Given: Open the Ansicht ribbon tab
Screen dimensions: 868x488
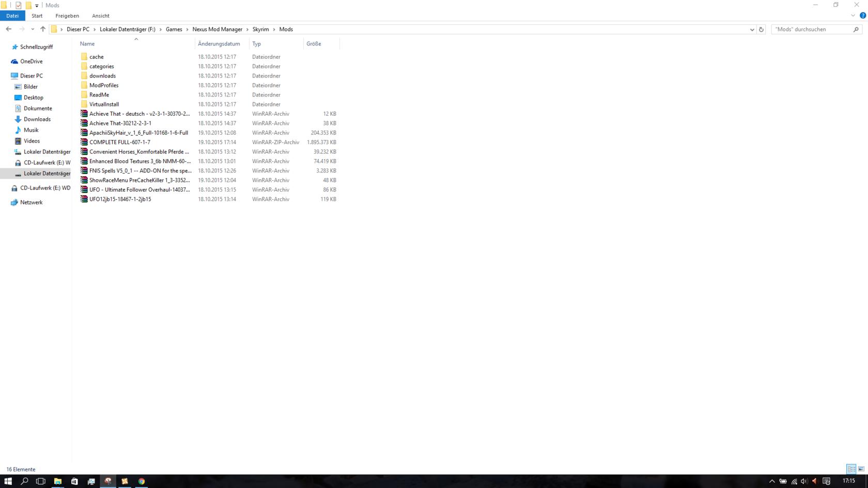Looking at the screenshot, I should [100, 16].
